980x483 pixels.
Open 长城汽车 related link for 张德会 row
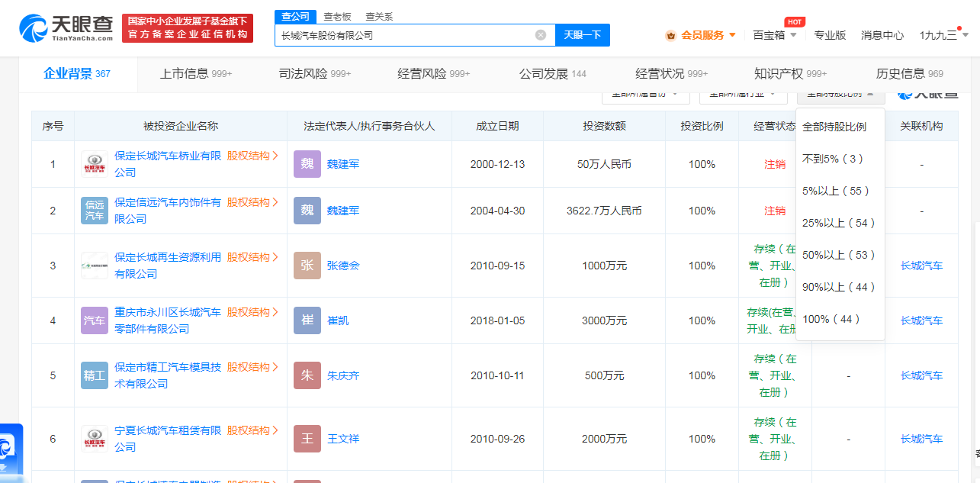921,266
